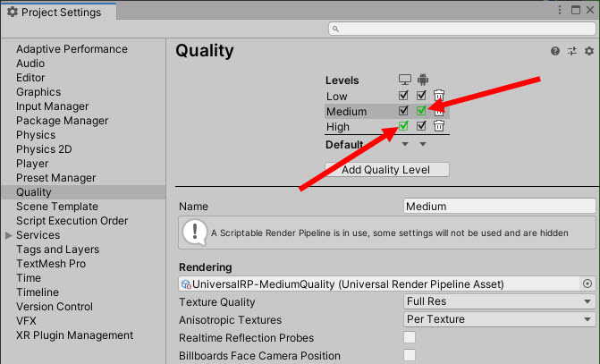The width and height of the screenshot is (600, 364).
Task: Select the Project Settings tab
Action: [x=58, y=12]
